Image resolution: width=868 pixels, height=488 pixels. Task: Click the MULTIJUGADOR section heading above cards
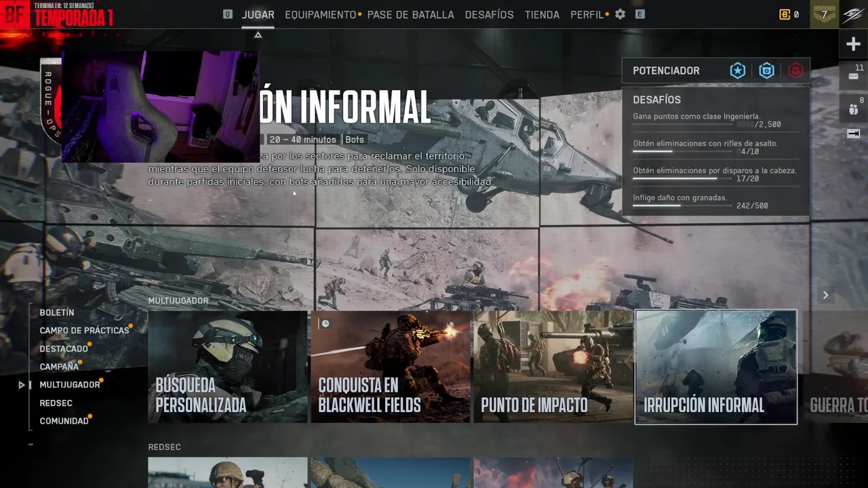[178, 301]
